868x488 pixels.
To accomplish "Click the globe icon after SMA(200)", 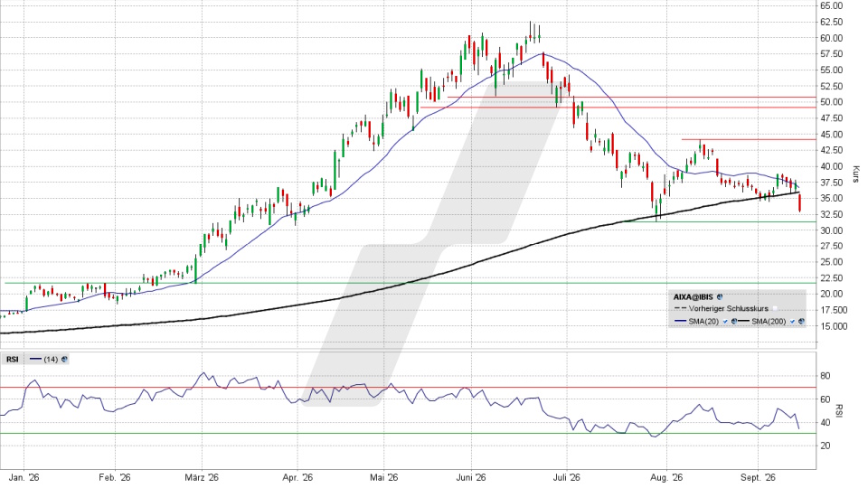I will (801, 322).
